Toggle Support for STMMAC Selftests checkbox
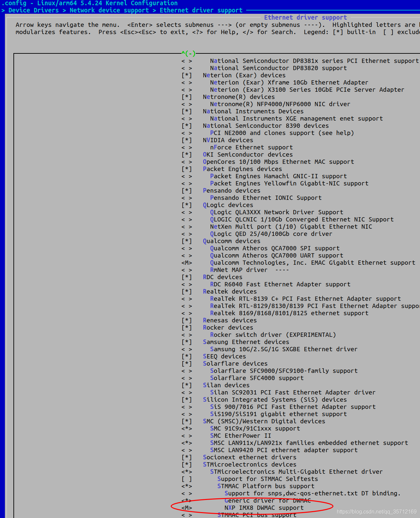 click(x=187, y=479)
